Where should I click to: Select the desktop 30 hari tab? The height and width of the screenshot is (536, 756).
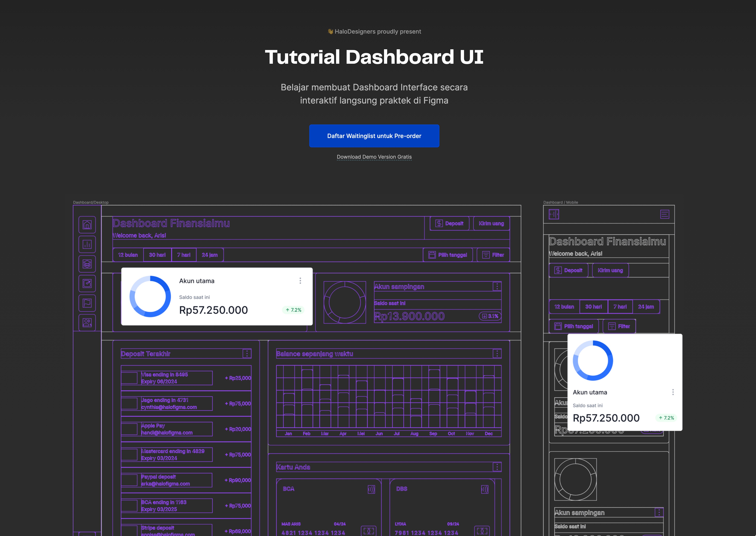pyautogui.click(x=157, y=255)
